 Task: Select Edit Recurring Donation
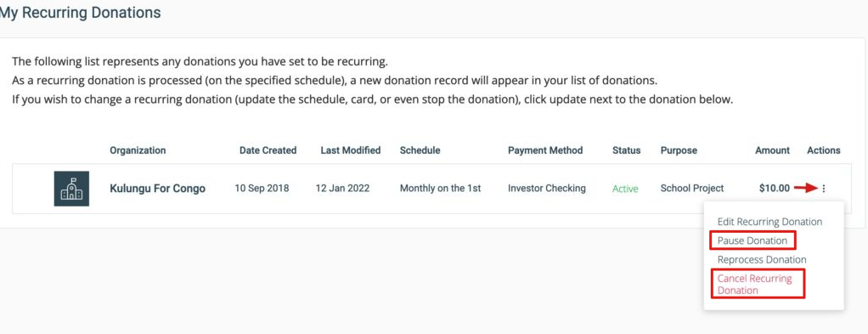[x=769, y=222]
